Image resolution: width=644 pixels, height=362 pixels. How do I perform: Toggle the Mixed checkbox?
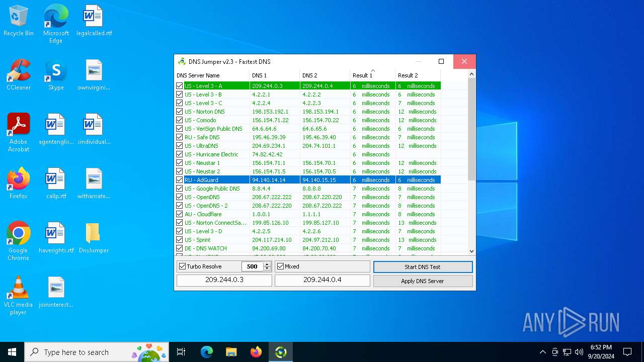coord(281,266)
